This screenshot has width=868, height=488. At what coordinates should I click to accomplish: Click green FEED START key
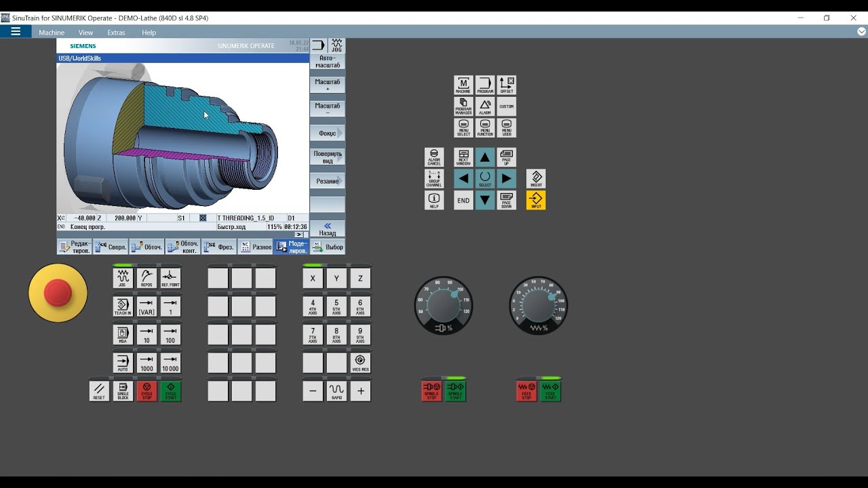(x=550, y=391)
